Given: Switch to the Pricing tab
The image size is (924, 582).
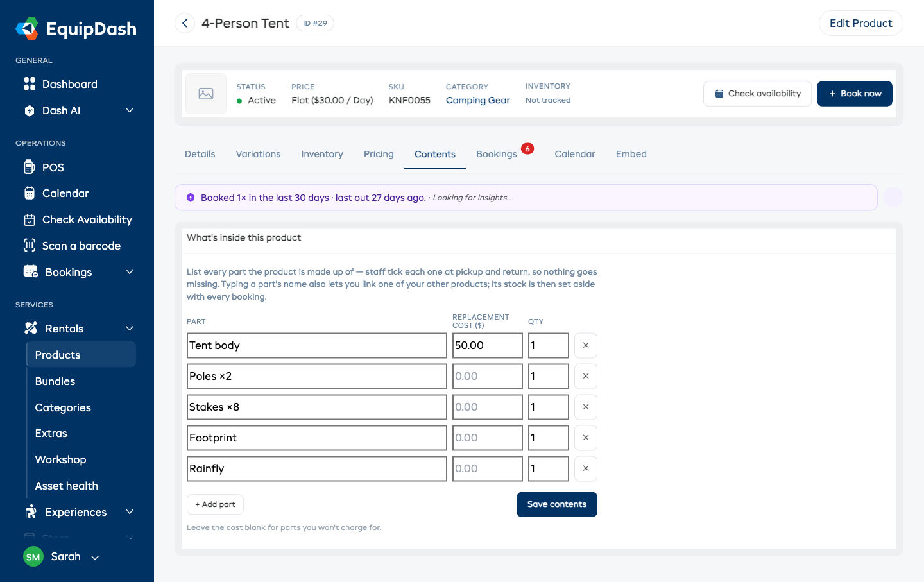Looking at the screenshot, I should point(379,154).
